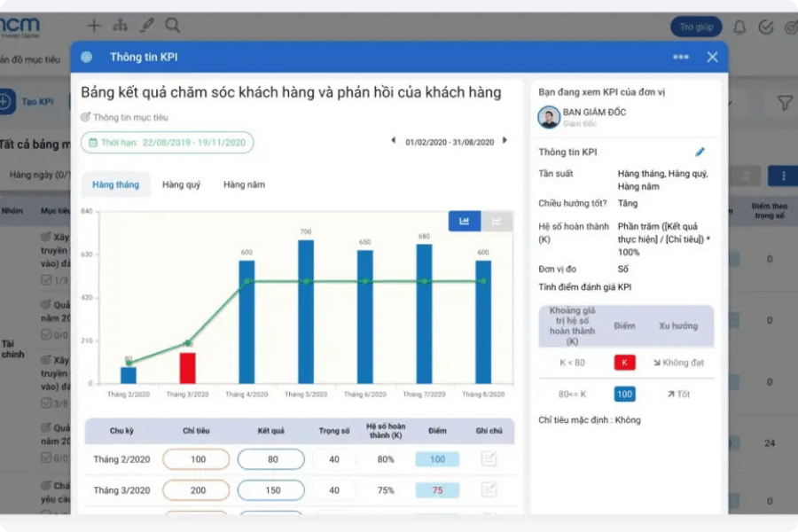
Task: Close the Thông tin KPI dialog
Action: pyautogui.click(x=712, y=57)
